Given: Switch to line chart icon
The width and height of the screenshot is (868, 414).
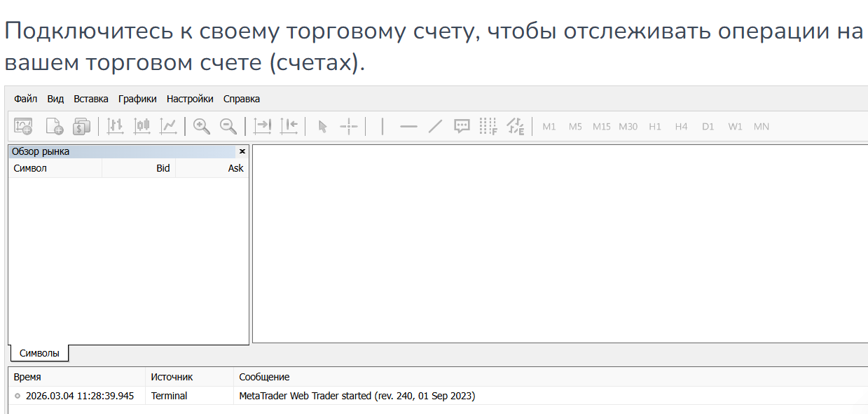Looking at the screenshot, I should pyautogui.click(x=168, y=126).
